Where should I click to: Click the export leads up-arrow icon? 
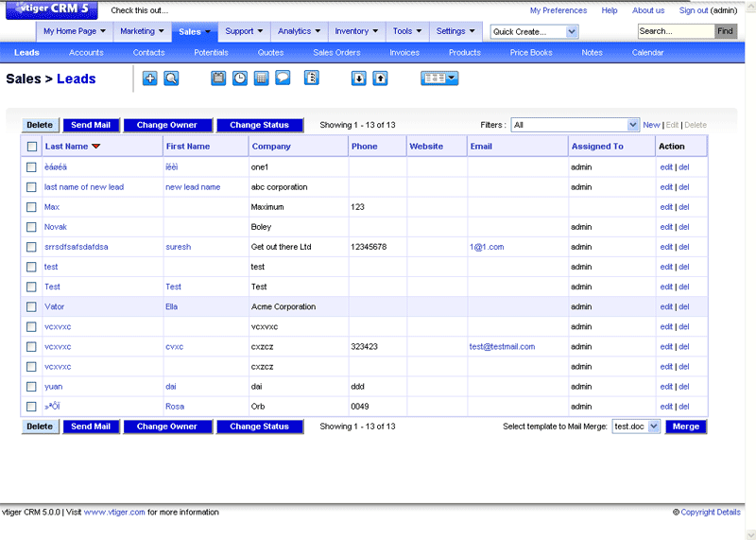[380, 78]
